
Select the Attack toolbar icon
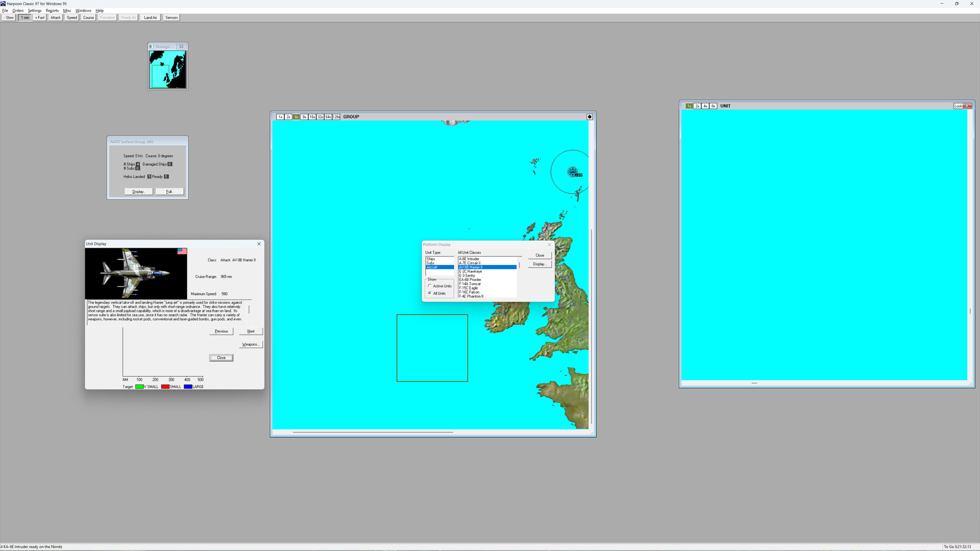click(55, 17)
